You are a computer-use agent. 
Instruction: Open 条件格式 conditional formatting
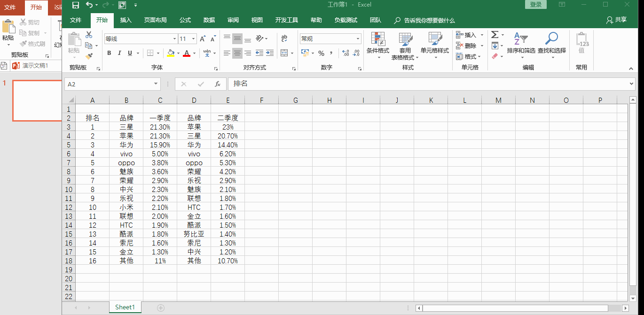(378, 46)
